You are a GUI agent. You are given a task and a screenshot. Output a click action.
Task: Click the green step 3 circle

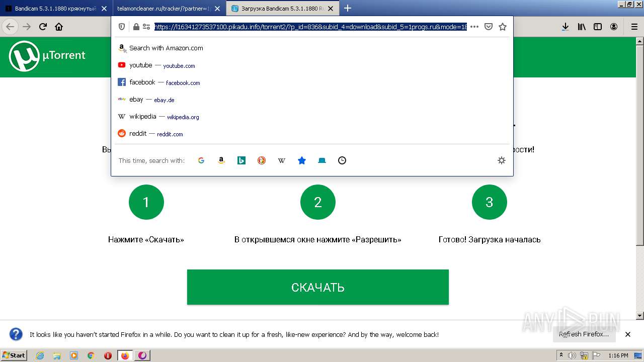(x=490, y=202)
